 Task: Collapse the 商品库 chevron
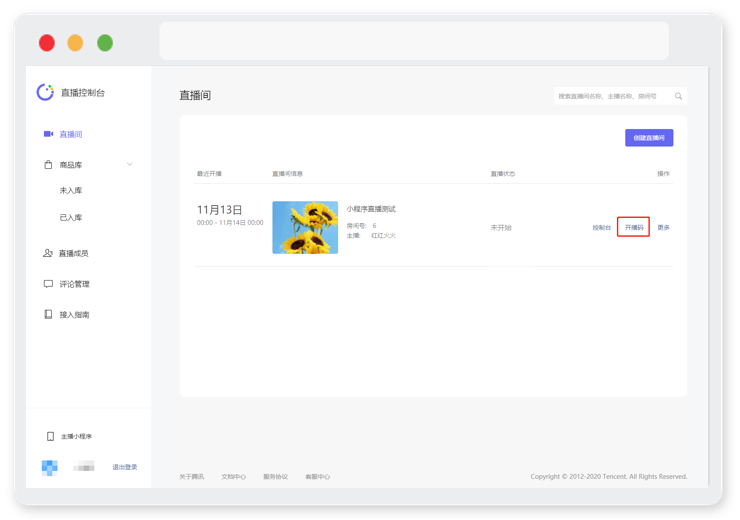129,164
